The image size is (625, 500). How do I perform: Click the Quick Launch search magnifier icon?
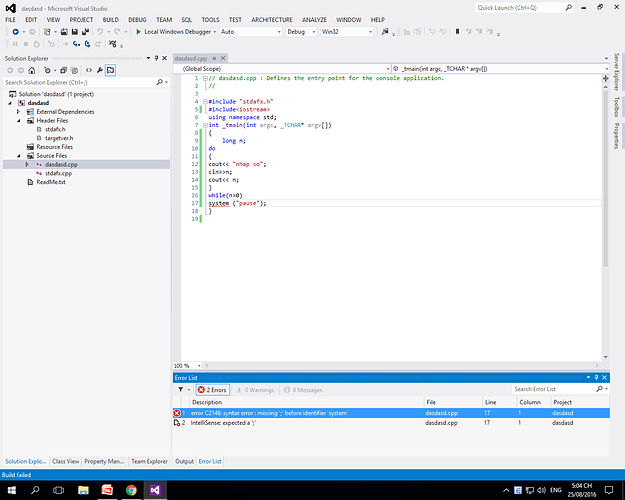point(568,8)
